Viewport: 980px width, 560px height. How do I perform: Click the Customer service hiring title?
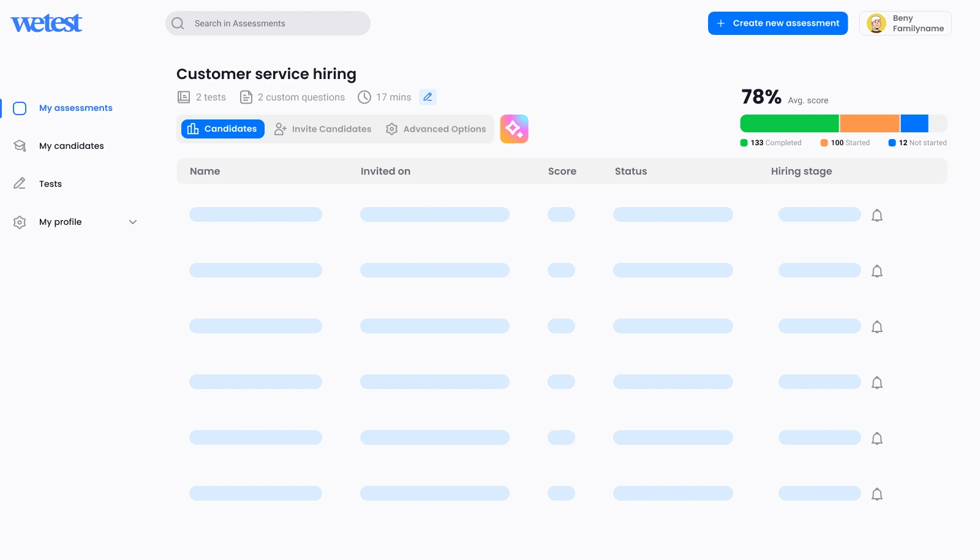pos(266,74)
